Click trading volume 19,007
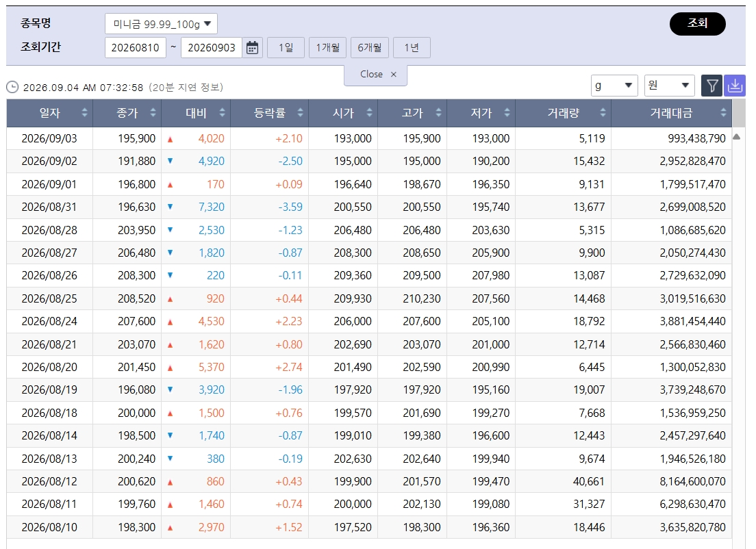The width and height of the screenshot is (756, 549). (589, 390)
